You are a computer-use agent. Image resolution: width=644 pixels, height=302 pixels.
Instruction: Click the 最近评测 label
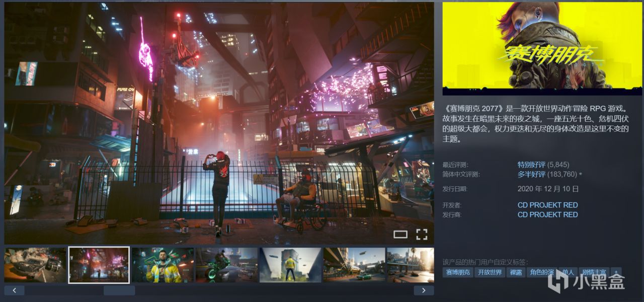(455, 165)
